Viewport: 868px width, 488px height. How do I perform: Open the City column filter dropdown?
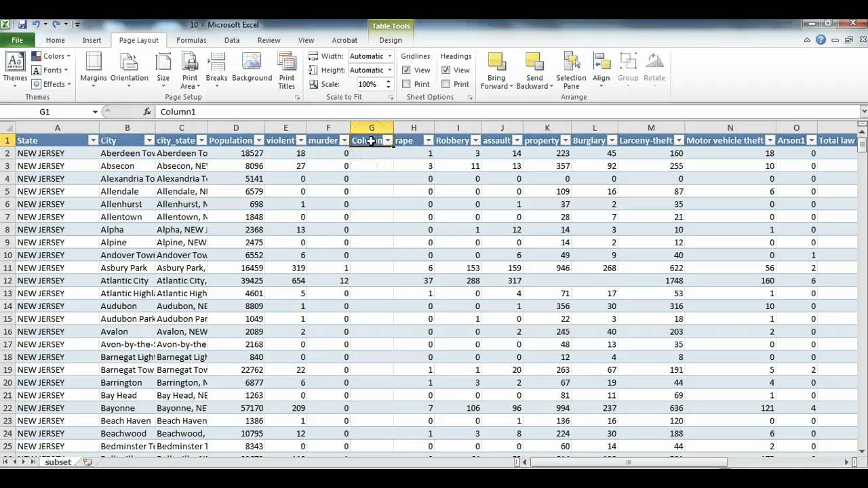click(x=149, y=140)
